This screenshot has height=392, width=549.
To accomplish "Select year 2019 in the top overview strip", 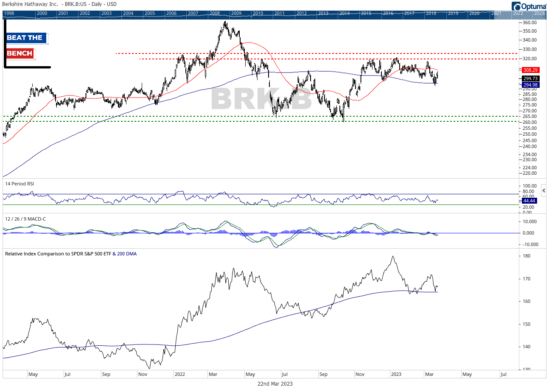I will (x=453, y=14).
